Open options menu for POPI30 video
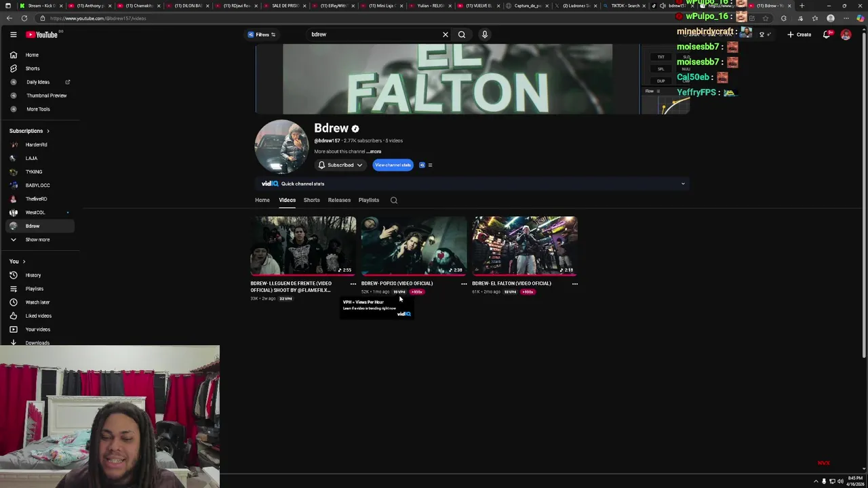 coord(464,284)
